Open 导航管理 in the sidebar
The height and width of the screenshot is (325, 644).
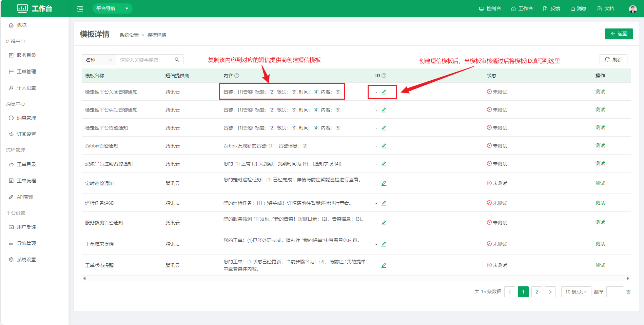coord(22,243)
